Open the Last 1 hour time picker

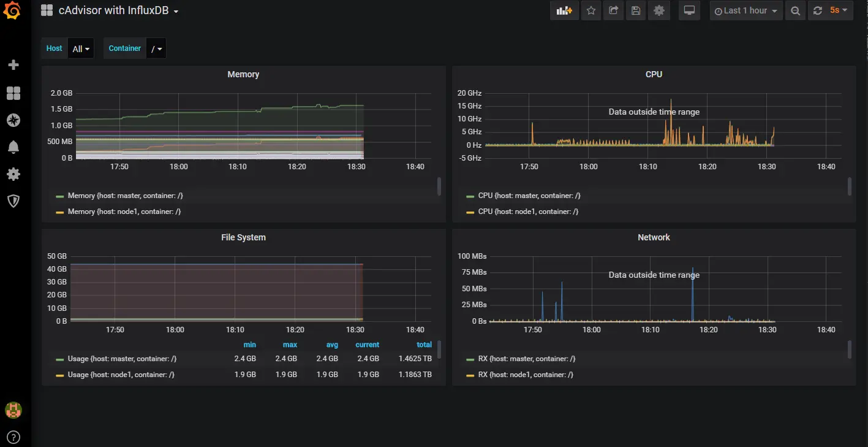[746, 10]
